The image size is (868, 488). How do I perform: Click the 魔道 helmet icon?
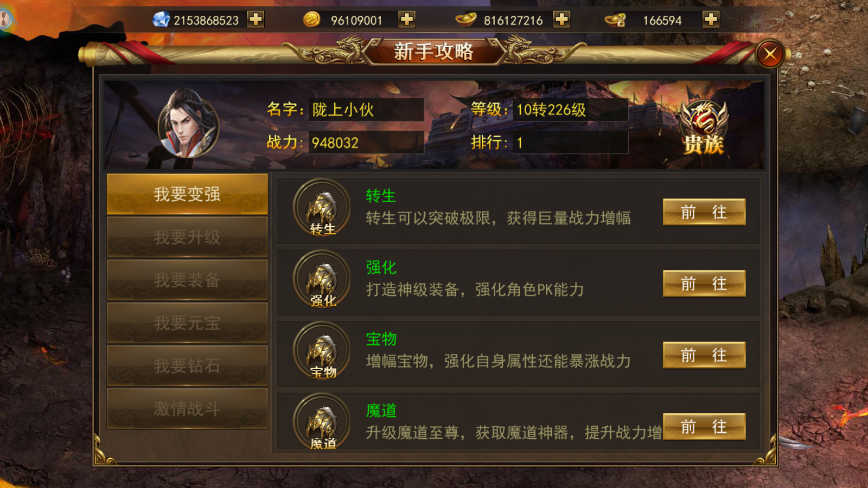tap(322, 422)
